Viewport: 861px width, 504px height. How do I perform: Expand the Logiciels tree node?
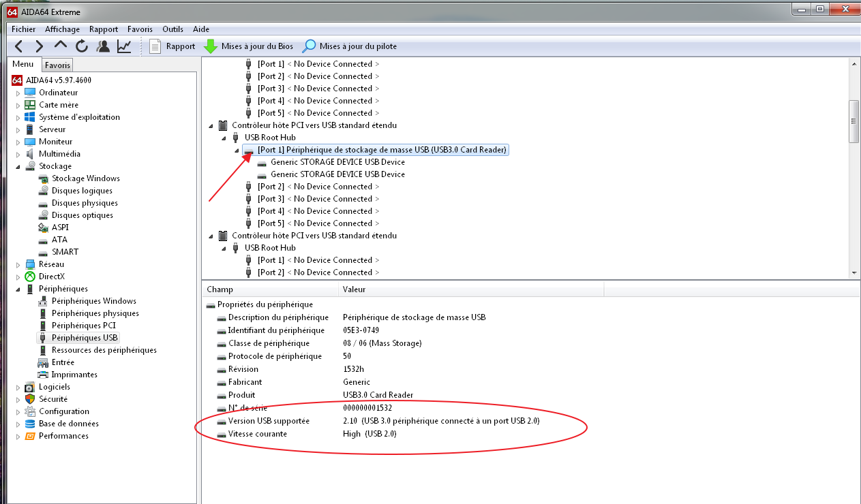pos(18,387)
